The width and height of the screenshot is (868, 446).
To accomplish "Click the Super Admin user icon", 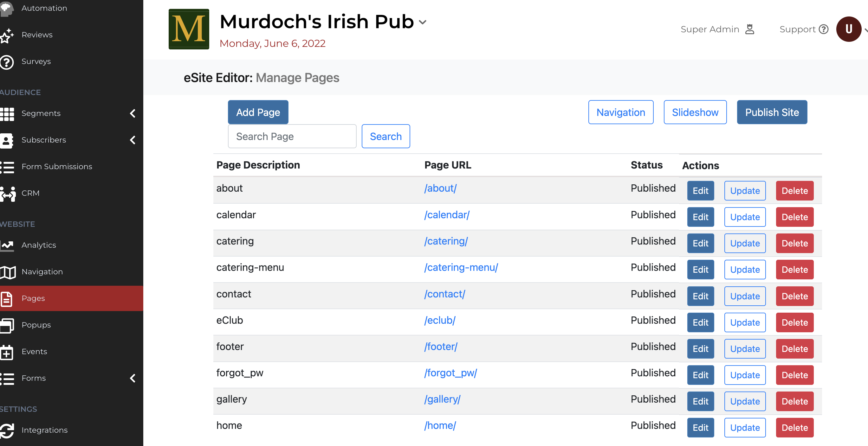I will 750,29.
